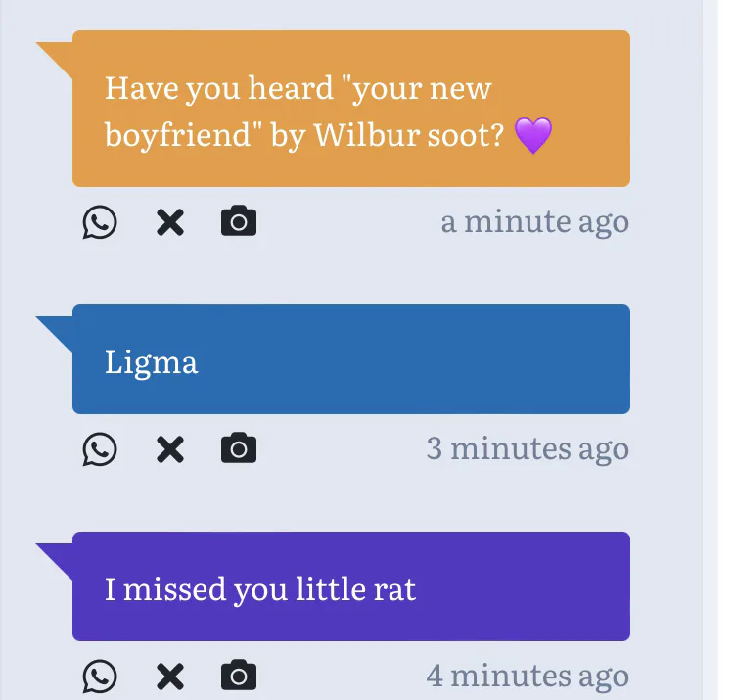Click the "3 minutes ago" timestamp
The width and height of the screenshot is (734, 700).
[x=528, y=449]
